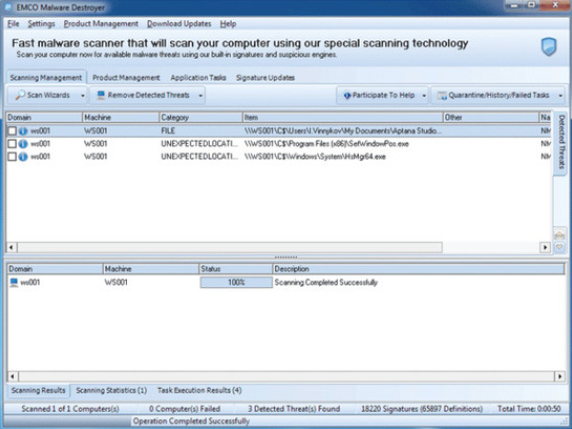Open Quarantine/History/Failed Tasks dropdown arrow
The image size is (572, 429).
(560, 96)
